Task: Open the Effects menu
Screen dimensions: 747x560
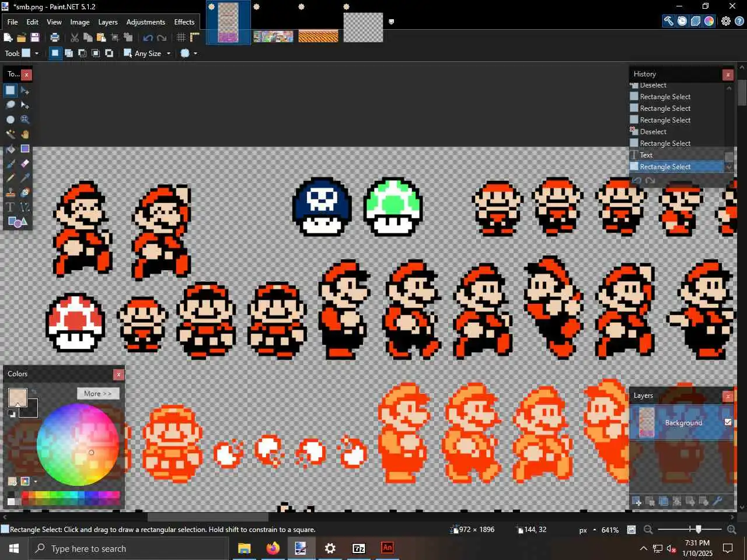Action: tap(184, 22)
